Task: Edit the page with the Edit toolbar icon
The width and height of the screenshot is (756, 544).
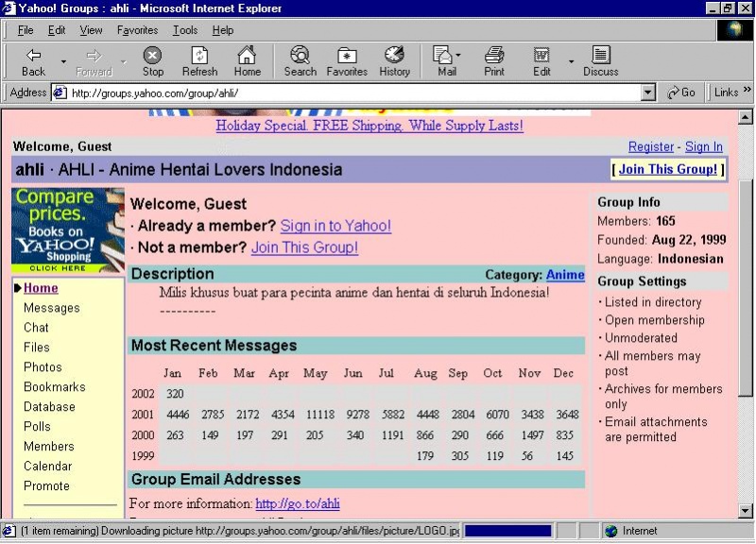Action: click(x=541, y=59)
